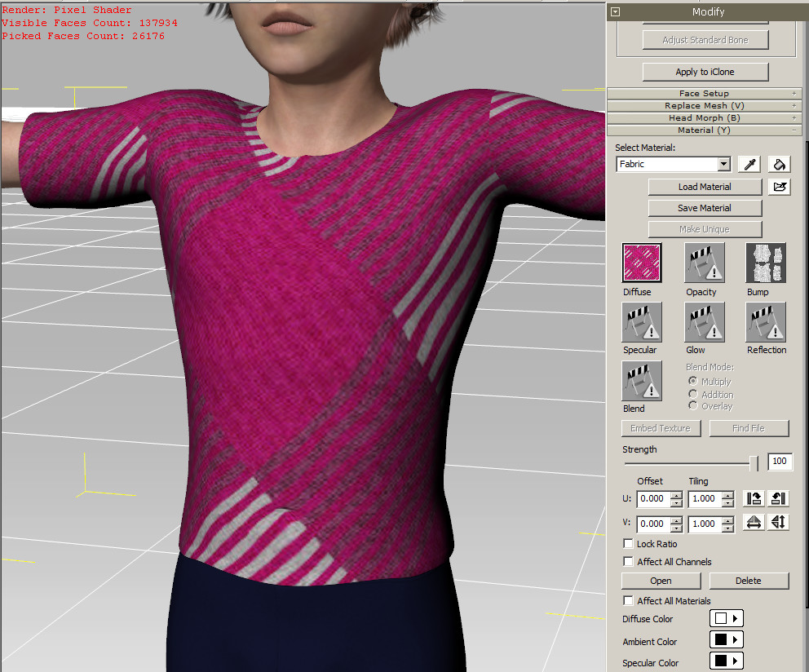This screenshot has height=672, width=809.
Task: Click the U Offset value field
Action: [654, 498]
